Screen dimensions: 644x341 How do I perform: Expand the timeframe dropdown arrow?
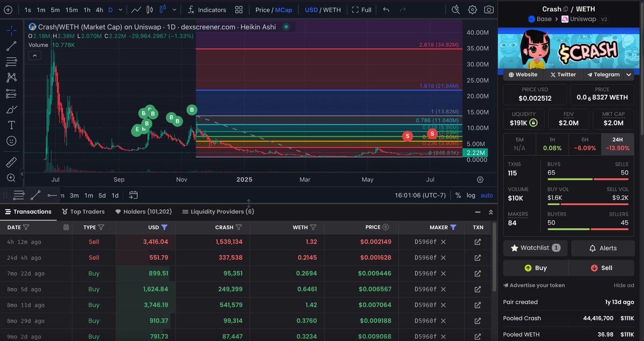coord(121,10)
